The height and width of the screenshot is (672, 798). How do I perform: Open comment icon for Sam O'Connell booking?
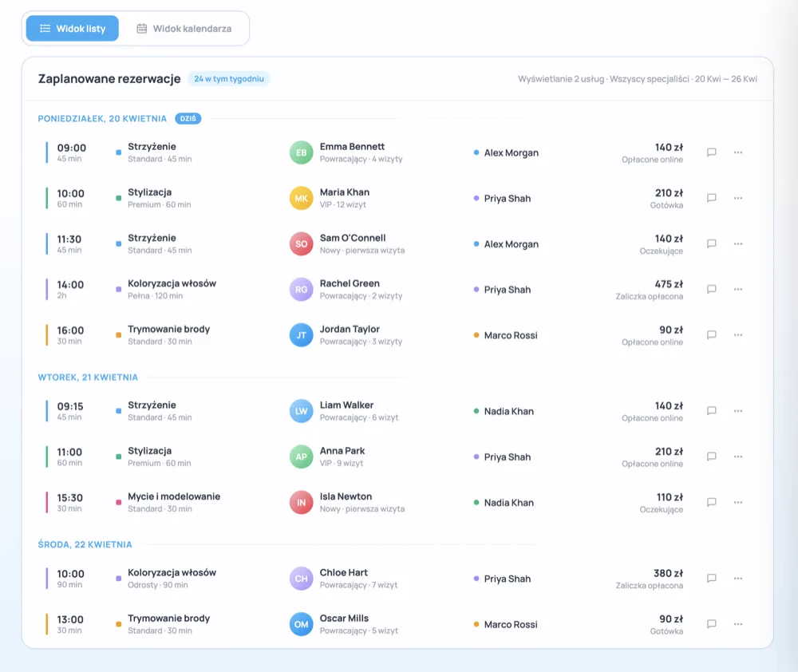pyautogui.click(x=712, y=244)
